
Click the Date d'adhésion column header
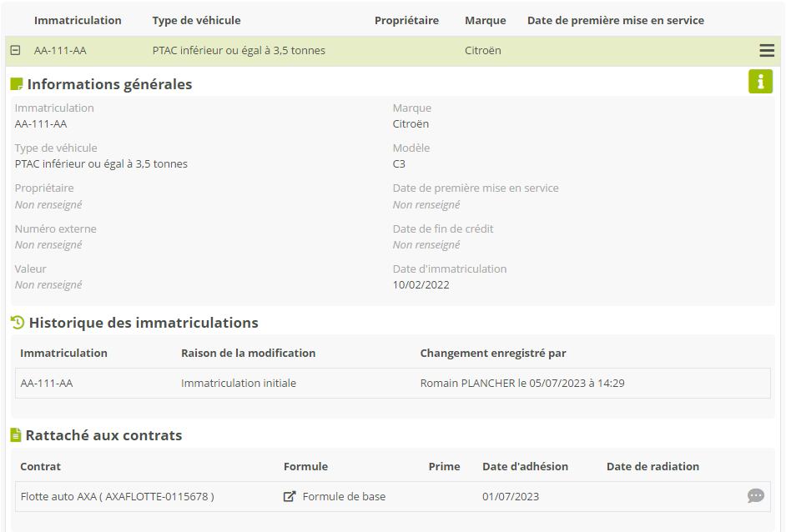point(525,466)
